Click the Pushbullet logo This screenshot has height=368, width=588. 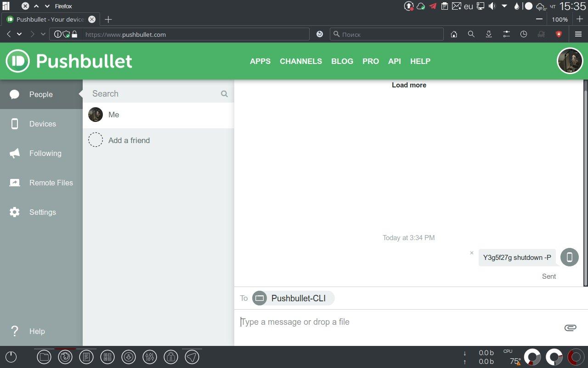click(x=69, y=61)
